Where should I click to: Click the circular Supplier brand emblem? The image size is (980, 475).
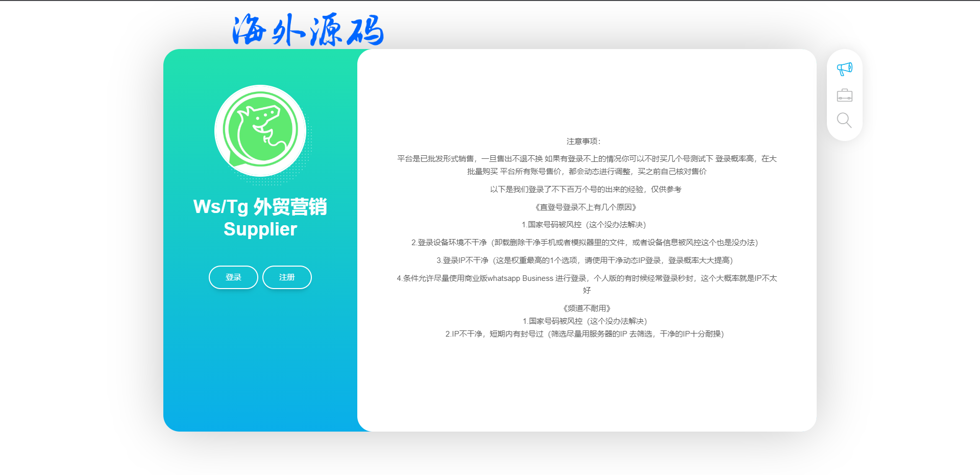pos(260,130)
